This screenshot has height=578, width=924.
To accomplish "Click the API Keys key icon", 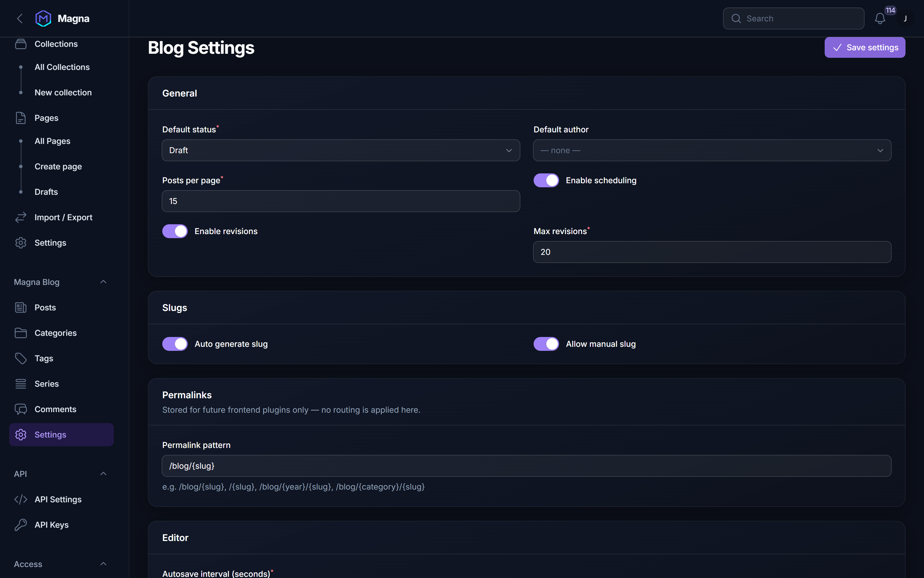I will click(21, 525).
